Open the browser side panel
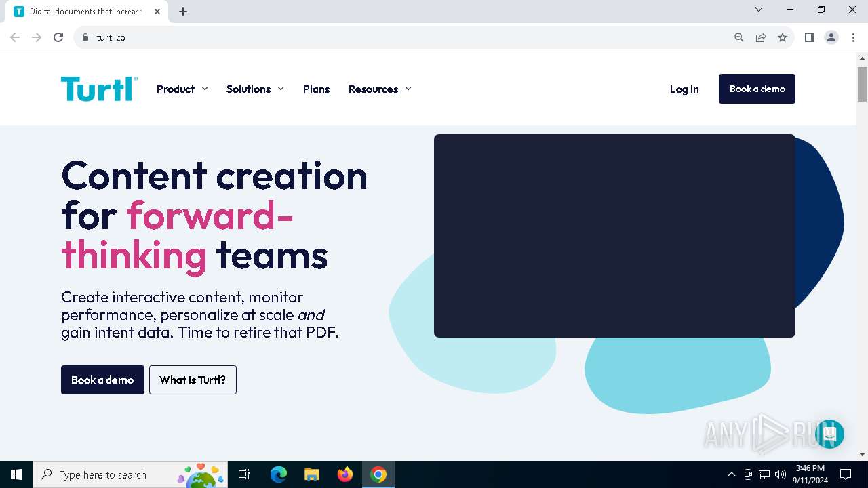868x488 pixels. click(810, 37)
